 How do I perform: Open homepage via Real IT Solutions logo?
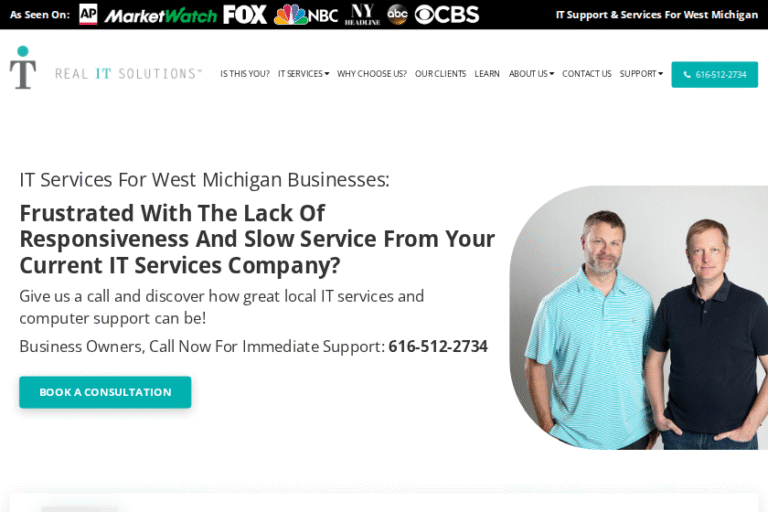click(105, 68)
